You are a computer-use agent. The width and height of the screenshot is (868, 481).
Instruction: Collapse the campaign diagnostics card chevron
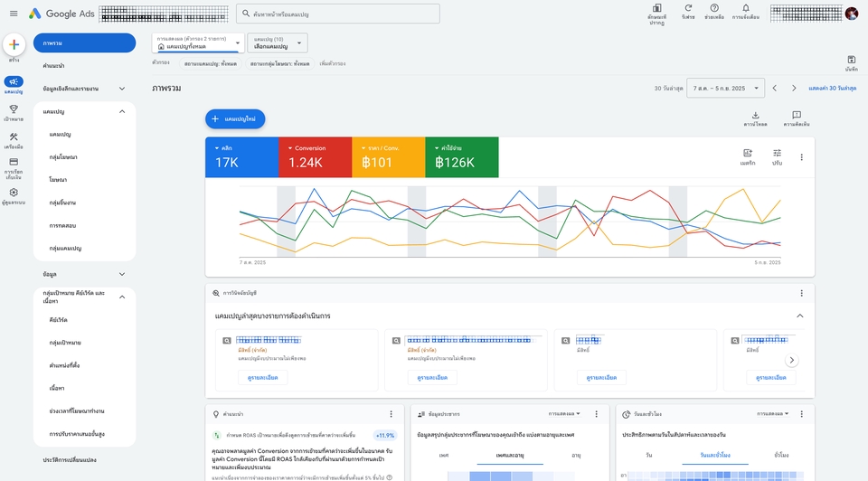pyautogui.click(x=799, y=316)
